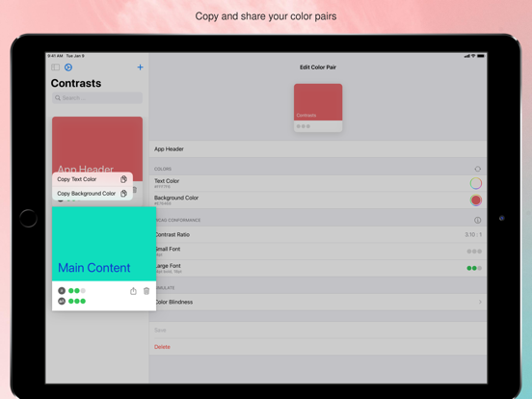Expand the Color Blindness row chevron
The height and width of the screenshot is (399, 532).
480,302
